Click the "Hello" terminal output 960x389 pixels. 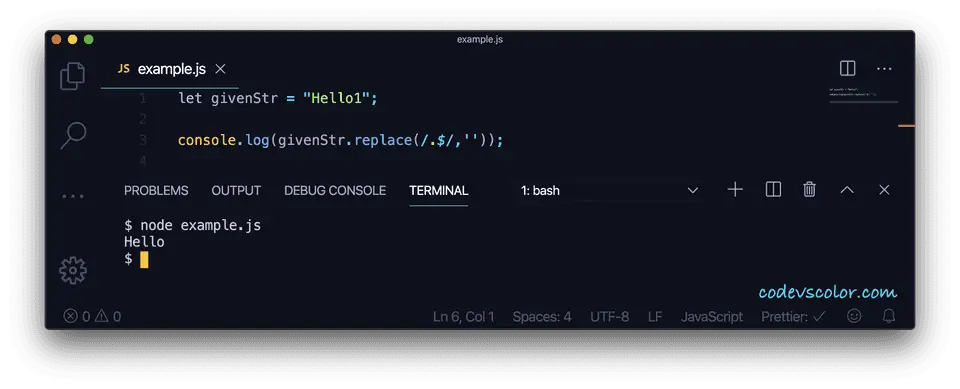(x=144, y=242)
